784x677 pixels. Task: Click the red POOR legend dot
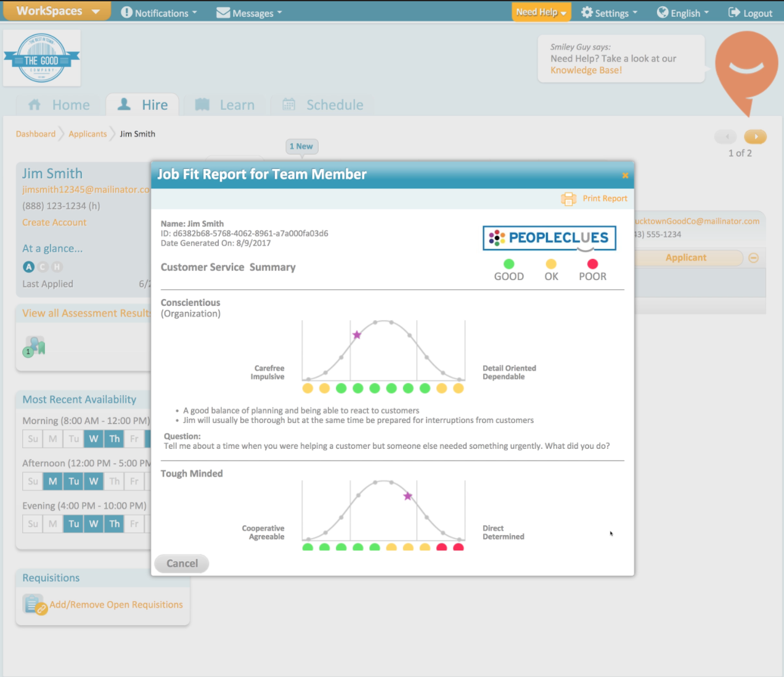tap(592, 263)
